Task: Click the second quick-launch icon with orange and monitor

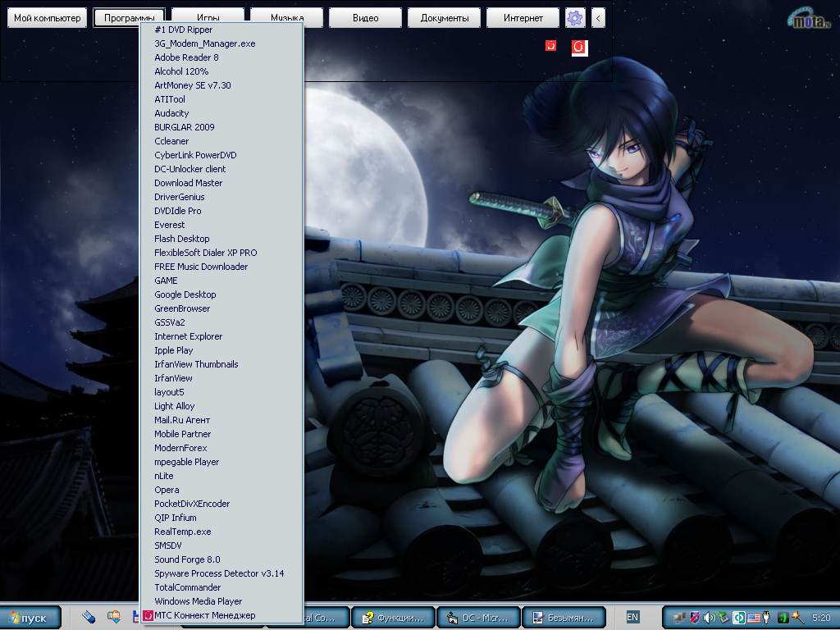Action: click(x=113, y=617)
